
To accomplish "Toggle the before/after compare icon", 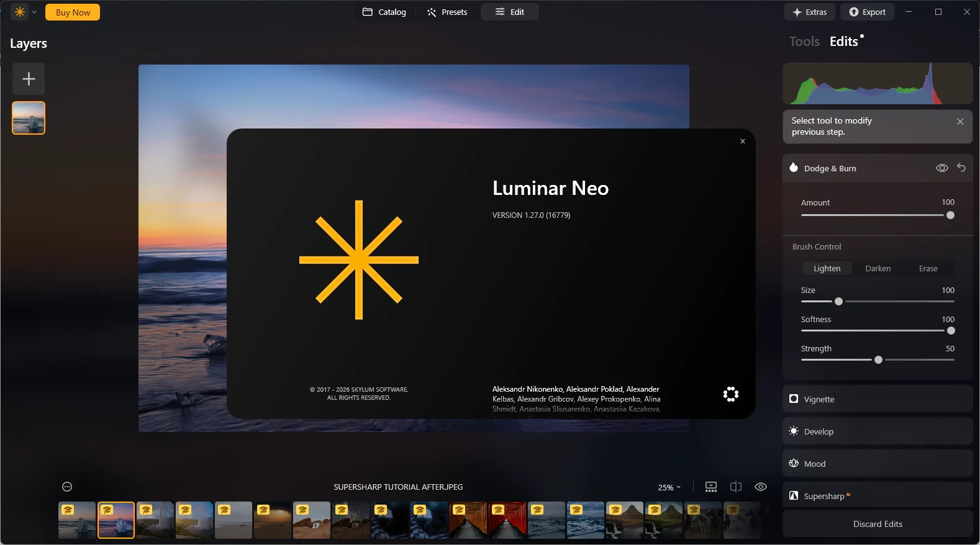I will (736, 487).
